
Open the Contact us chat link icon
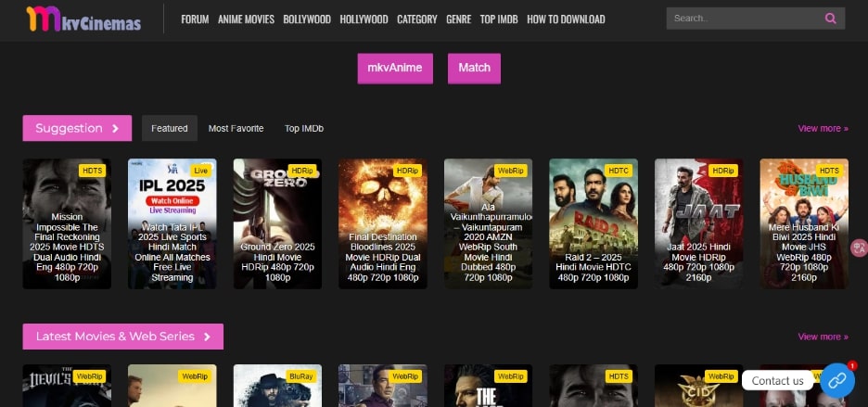(837, 380)
